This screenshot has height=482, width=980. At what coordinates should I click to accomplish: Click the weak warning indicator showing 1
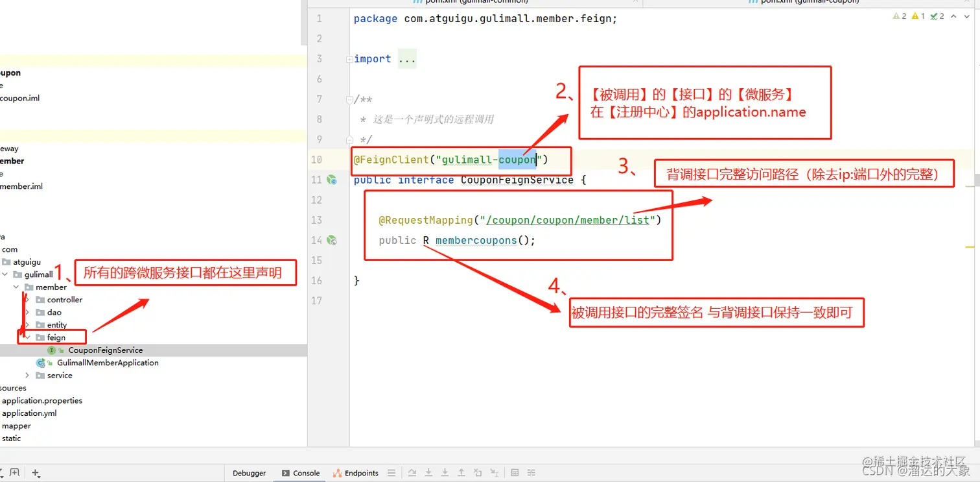tap(918, 16)
